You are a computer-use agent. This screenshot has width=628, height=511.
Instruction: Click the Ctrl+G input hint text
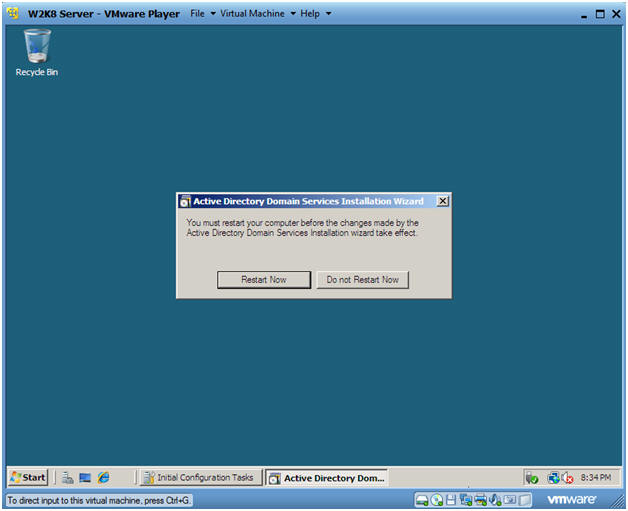tap(99, 500)
